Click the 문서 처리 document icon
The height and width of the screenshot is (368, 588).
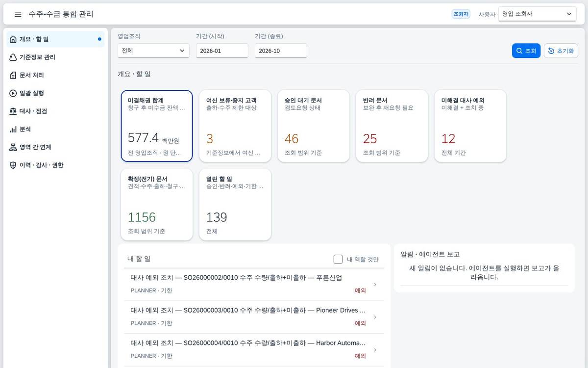point(13,75)
